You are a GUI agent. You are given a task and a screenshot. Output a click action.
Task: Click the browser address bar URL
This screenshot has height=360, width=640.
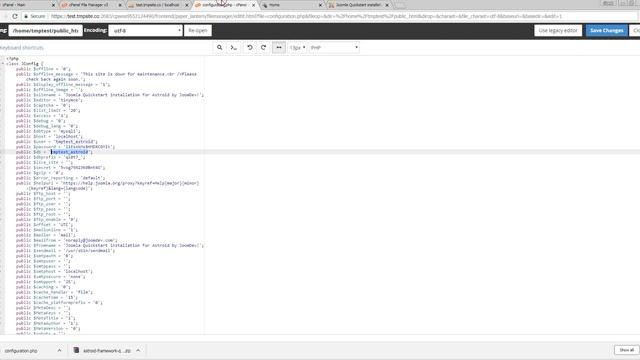[x=306, y=16]
